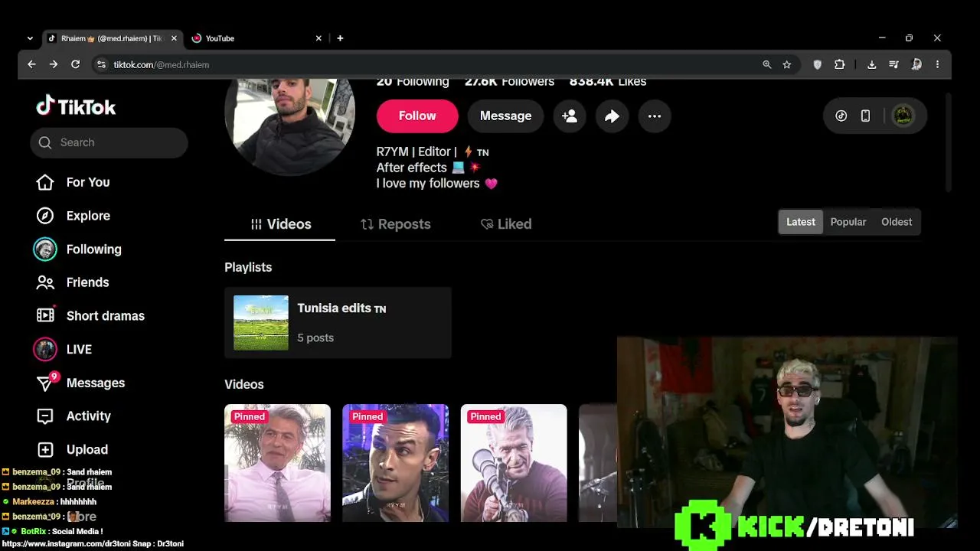Open the Chrome profile avatar
Image resolution: width=980 pixels, height=551 pixels.
click(x=916, y=64)
